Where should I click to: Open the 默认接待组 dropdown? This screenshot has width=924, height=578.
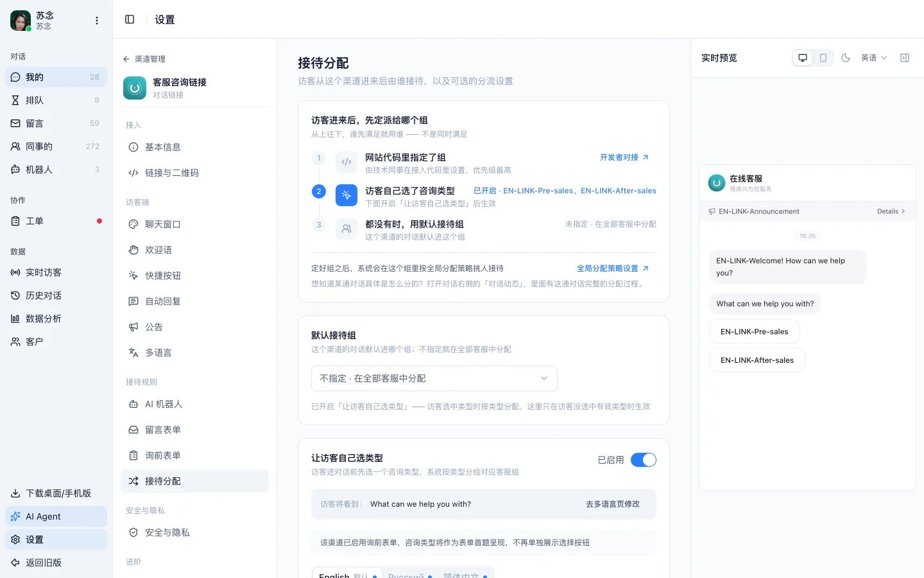pyautogui.click(x=434, y=378)
